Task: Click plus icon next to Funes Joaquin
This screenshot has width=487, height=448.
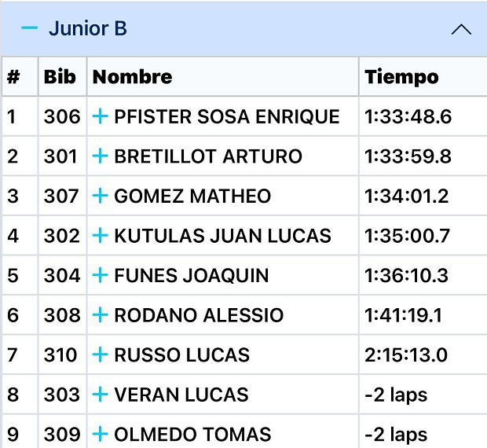Action: 100,276
